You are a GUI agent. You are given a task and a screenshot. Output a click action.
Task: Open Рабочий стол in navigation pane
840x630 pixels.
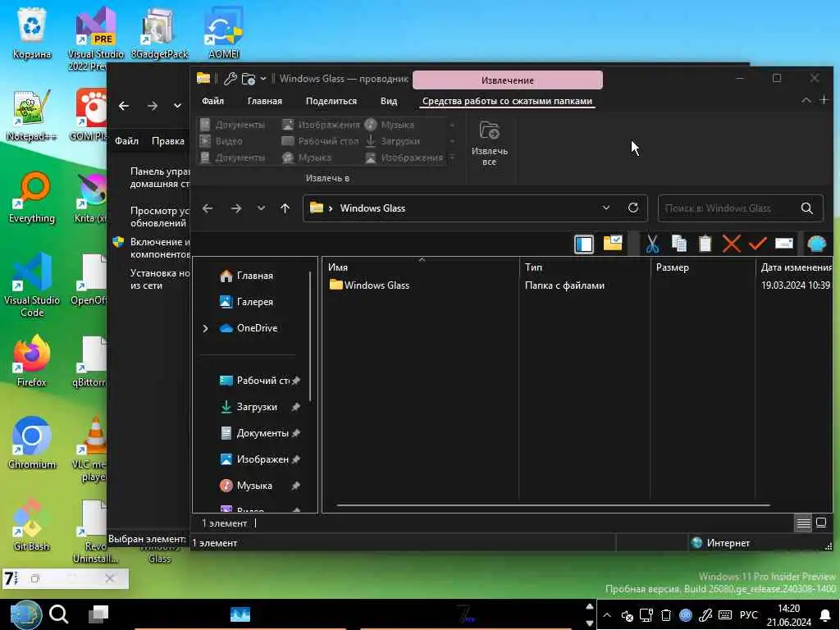click(x=256, y=381)
